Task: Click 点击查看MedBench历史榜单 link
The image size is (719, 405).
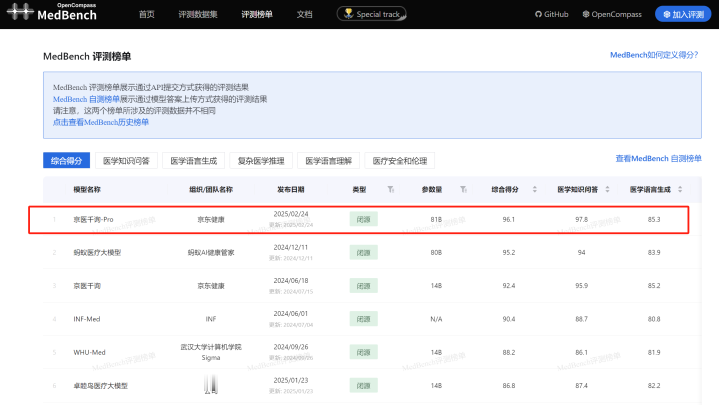Action: [101, 122]
